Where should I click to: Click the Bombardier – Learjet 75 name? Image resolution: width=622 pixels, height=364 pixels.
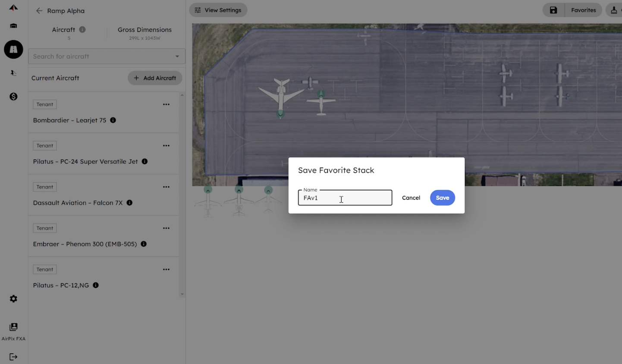pos(69,120)
